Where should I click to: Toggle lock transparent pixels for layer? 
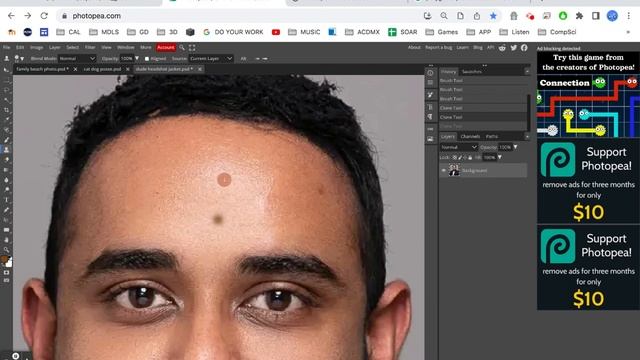[x=454, y=157]
